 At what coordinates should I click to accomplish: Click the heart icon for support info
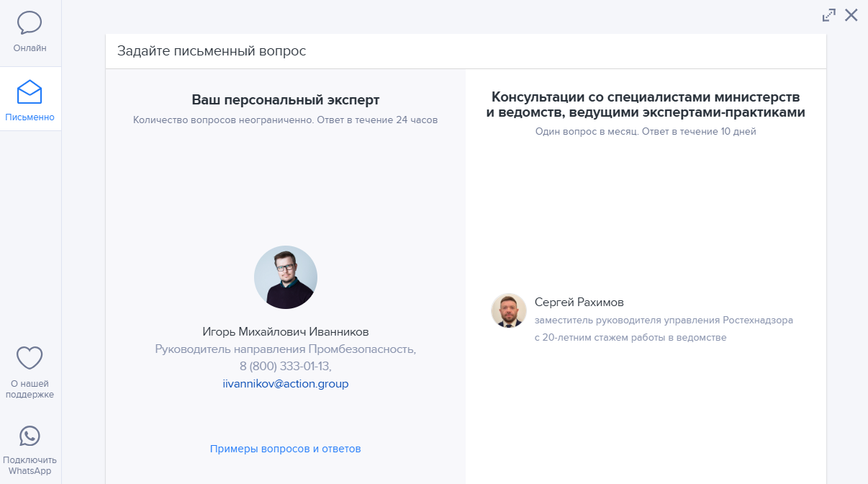coord(30,358)
